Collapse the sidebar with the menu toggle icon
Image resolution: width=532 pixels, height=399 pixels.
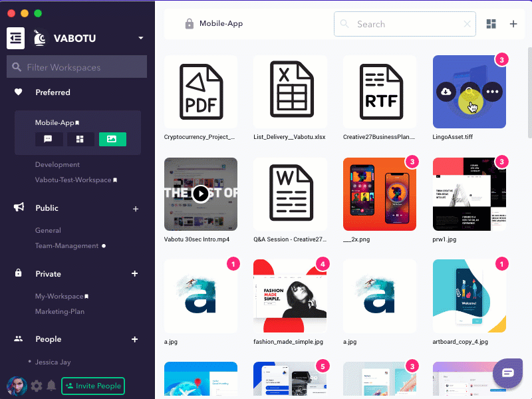[x=15, y=39]
